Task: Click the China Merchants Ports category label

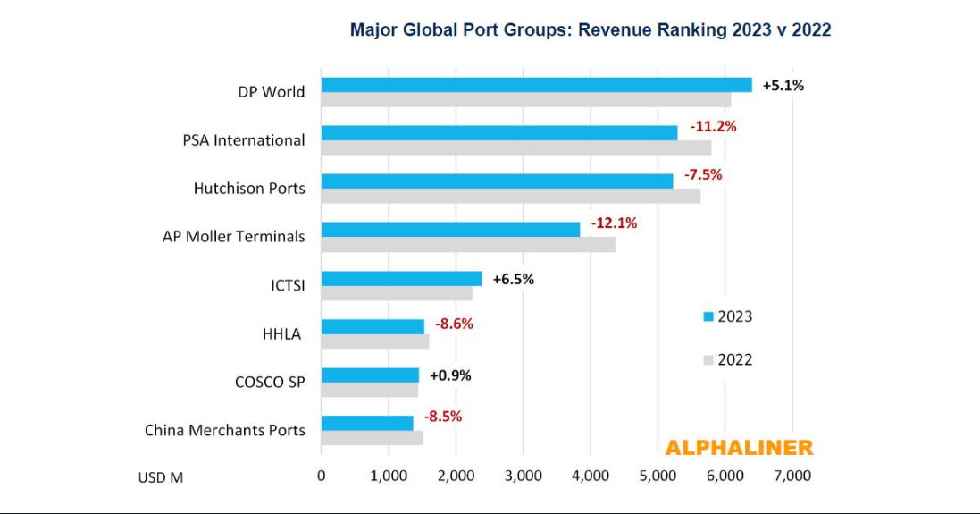Action: click(x=224, y=430)
